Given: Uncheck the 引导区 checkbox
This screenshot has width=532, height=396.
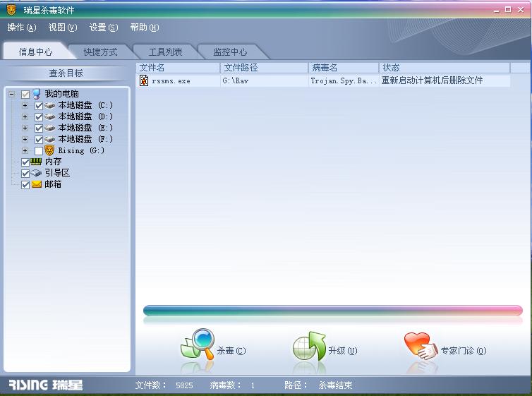Looking at the screenshot, I should coord(25,174).
